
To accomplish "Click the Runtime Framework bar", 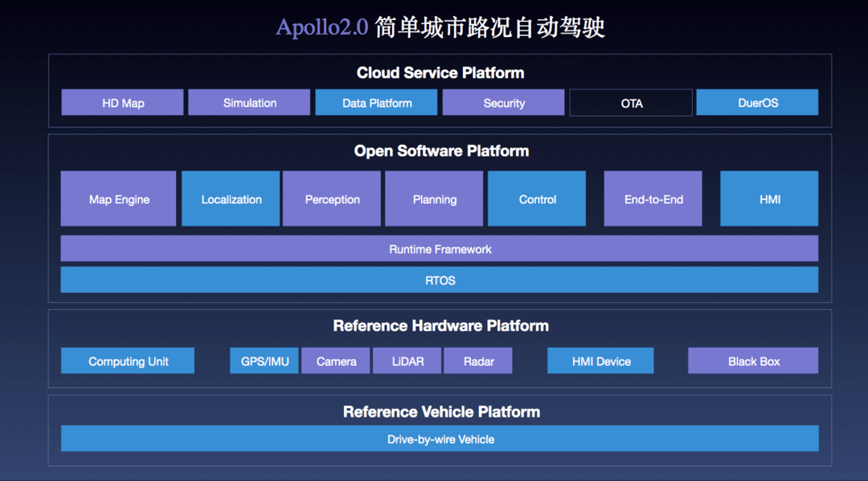I will pyautogui.click(x=440, y=249).
